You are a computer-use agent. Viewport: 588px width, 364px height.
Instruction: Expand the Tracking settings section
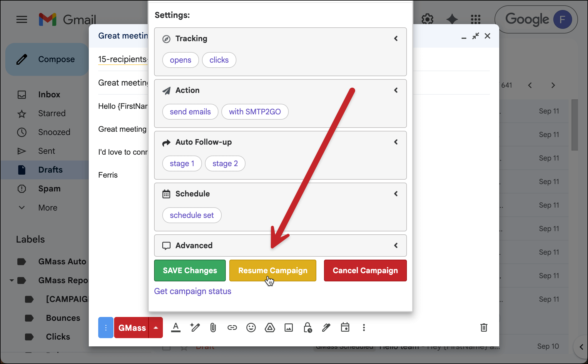click(396, 39)
